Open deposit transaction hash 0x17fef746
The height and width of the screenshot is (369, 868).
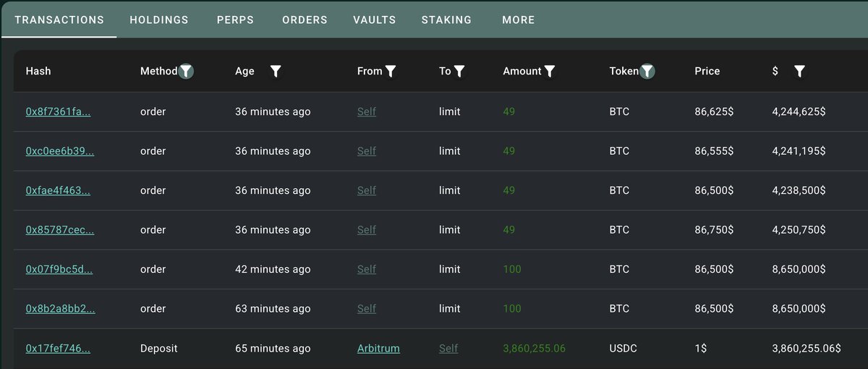[x=58, y=349]
